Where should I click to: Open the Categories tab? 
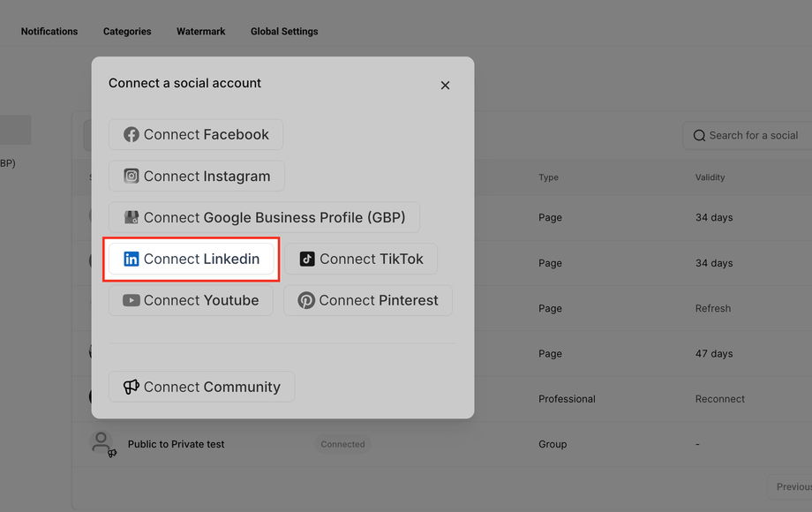click(127, 31)
